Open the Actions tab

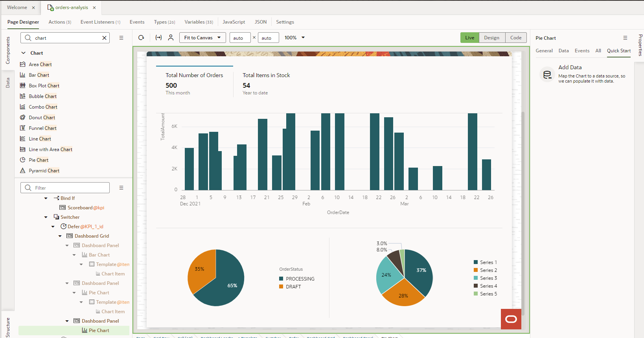(60, 22)
